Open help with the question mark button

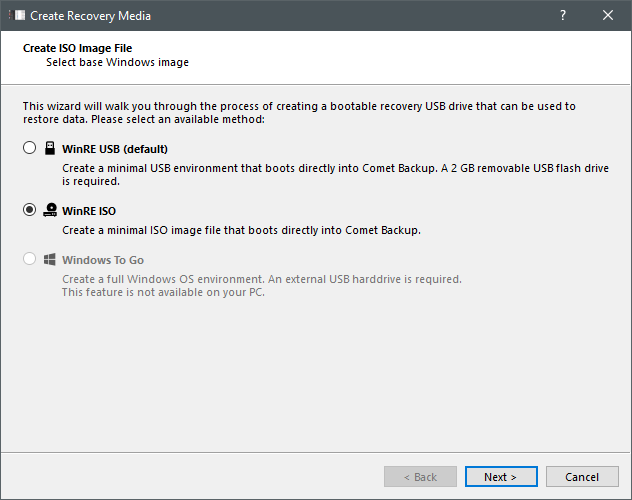pos(562,15)
